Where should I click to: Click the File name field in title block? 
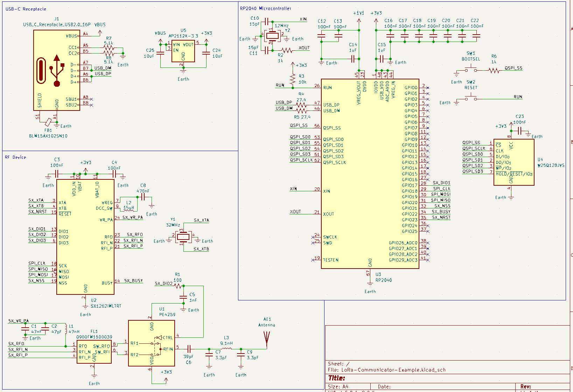(x=386, y=370)
